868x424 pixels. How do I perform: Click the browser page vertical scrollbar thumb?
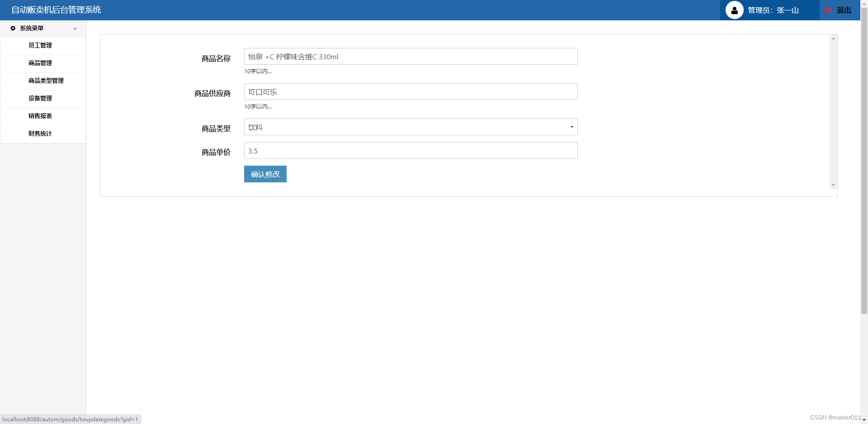pyautogui.click(x=864, y=161)
